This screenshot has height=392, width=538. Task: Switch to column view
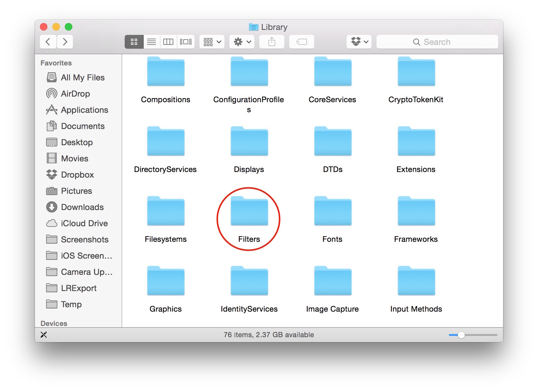(168, 42)
